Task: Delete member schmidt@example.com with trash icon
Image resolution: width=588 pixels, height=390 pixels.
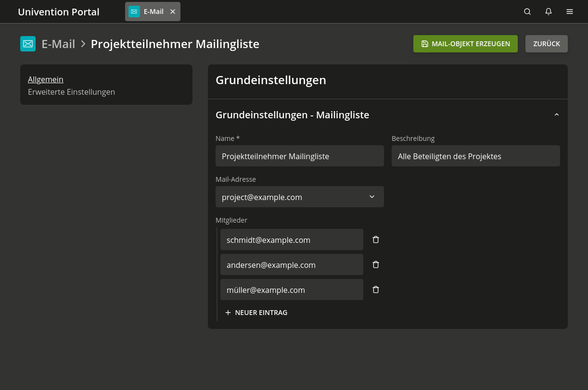Action: coord(376,239)
